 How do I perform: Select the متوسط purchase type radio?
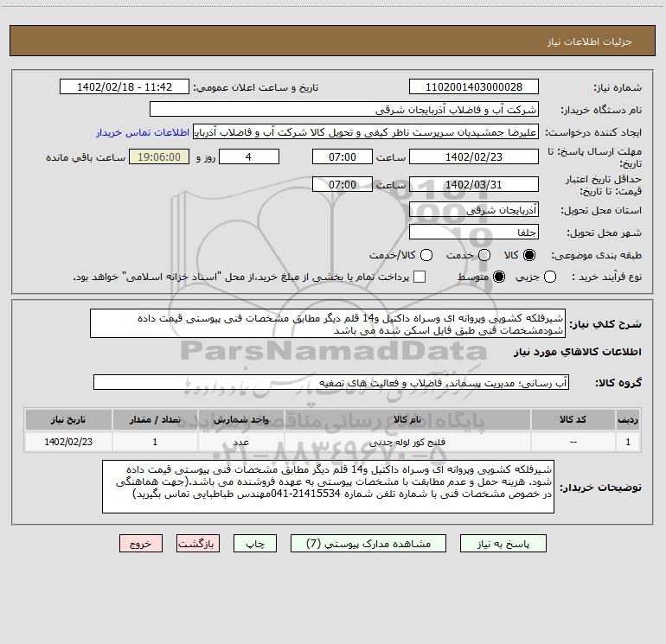[499, 277]
